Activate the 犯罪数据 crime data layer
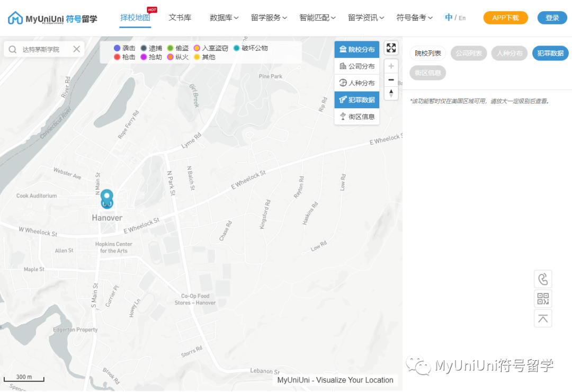572x392 pixels. tap(356, 100)
